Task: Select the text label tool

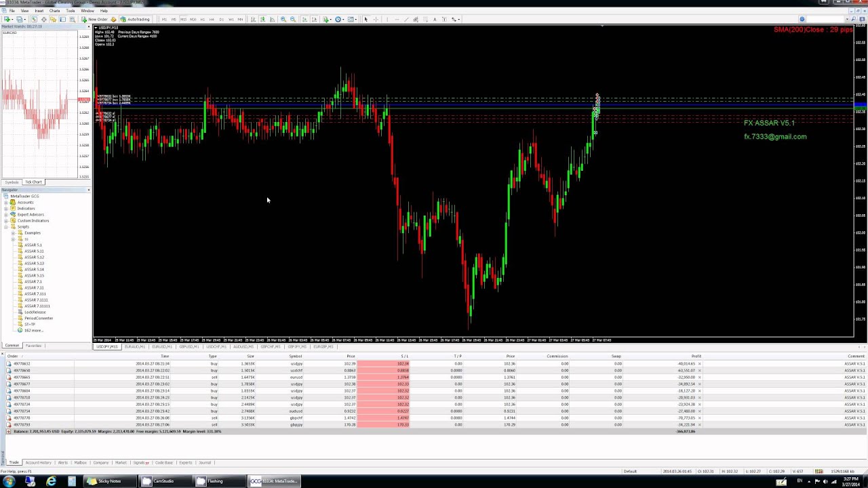Action: coord(444,19)
